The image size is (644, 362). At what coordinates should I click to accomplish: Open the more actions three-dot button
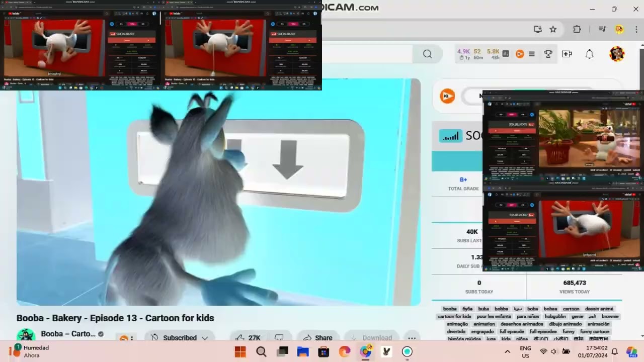pos(412,338)
